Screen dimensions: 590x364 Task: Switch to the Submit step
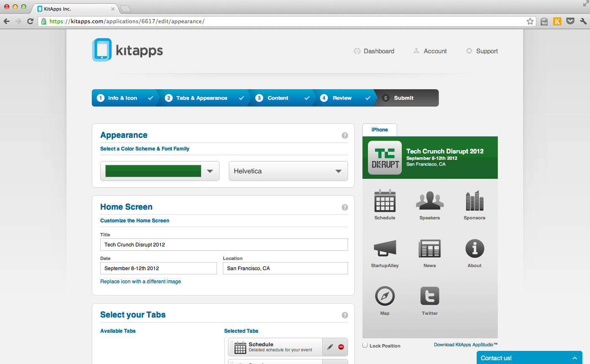[x=403, y=98]
